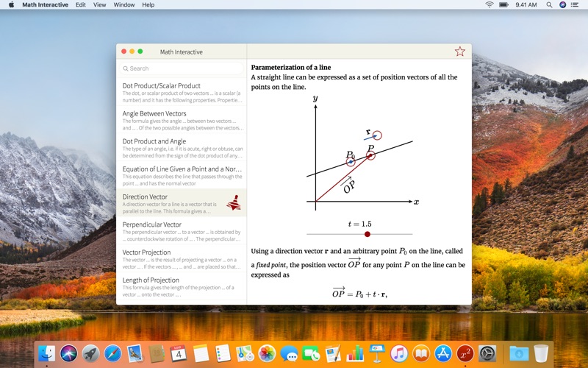Click the P point handle on line

(x=370, y=155)
